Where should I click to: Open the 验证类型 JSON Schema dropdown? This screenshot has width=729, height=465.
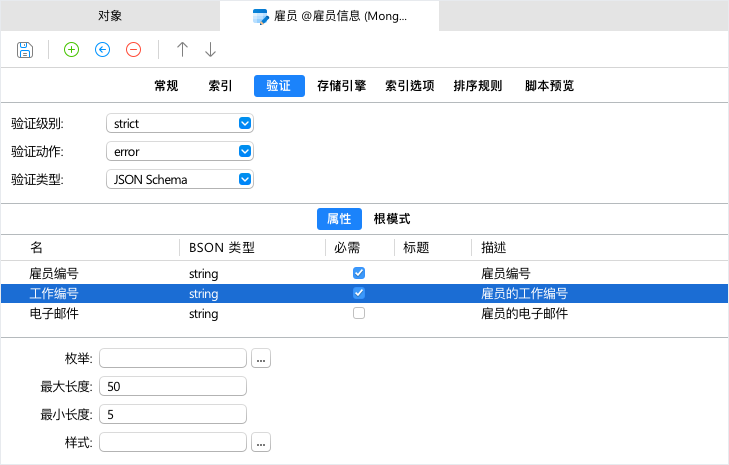[180, 179]
